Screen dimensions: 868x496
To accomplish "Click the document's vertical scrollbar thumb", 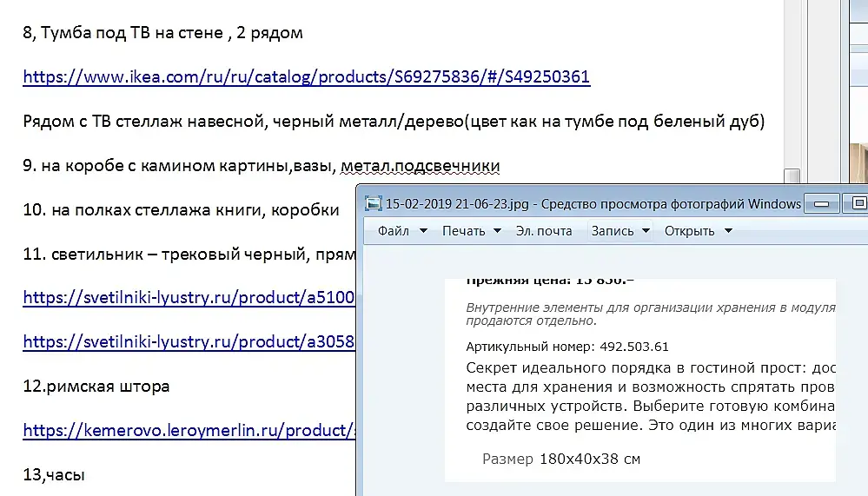I will pyautogui.click(x=792, y=175).
